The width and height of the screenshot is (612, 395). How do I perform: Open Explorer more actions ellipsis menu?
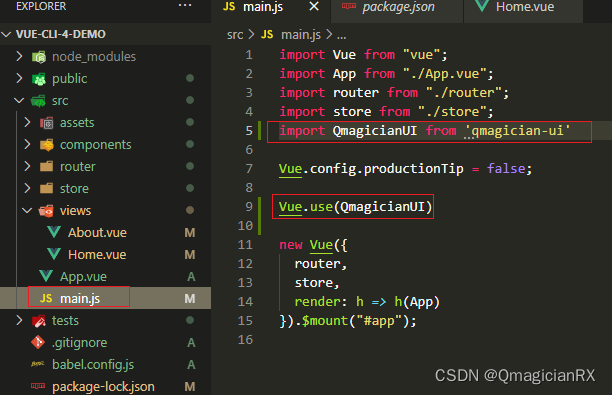[x=185, y=5]
